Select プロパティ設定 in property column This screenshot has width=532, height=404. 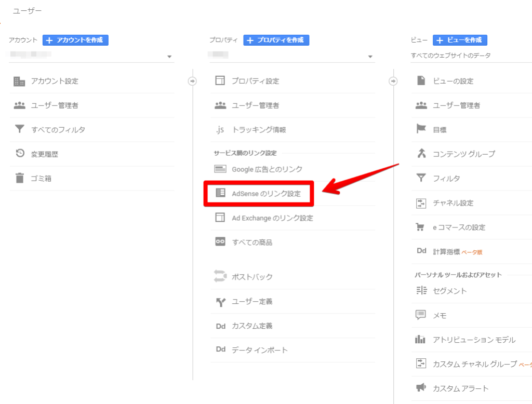tap(255, 81)
